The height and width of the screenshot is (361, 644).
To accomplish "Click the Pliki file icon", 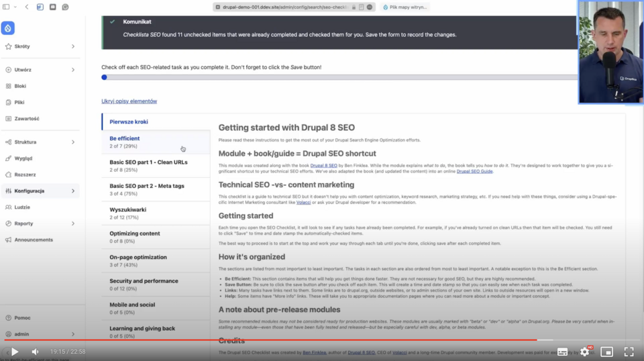I will coord(8,102).
